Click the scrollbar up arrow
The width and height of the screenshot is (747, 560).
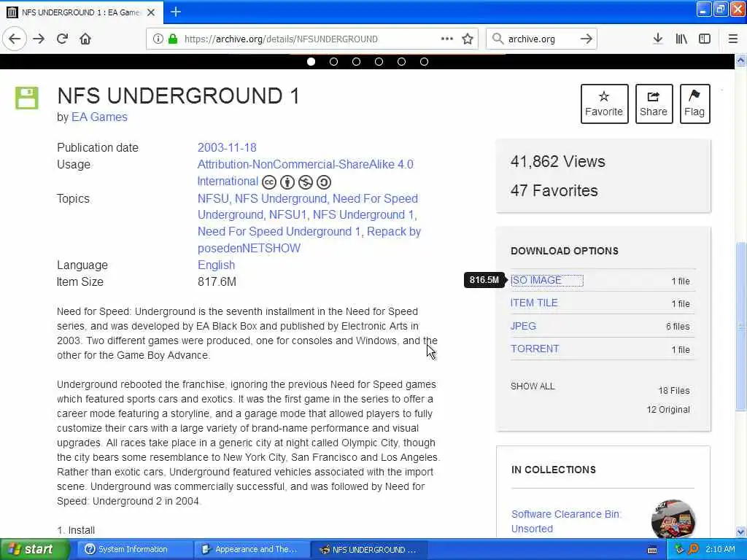(x=741, y=61)
